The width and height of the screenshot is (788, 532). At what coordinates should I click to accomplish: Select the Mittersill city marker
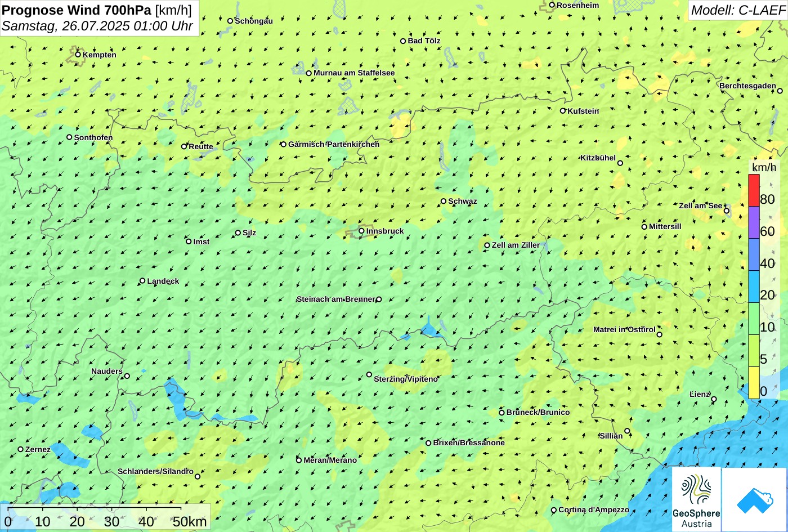pyautogui.click(x=644, y=227)
